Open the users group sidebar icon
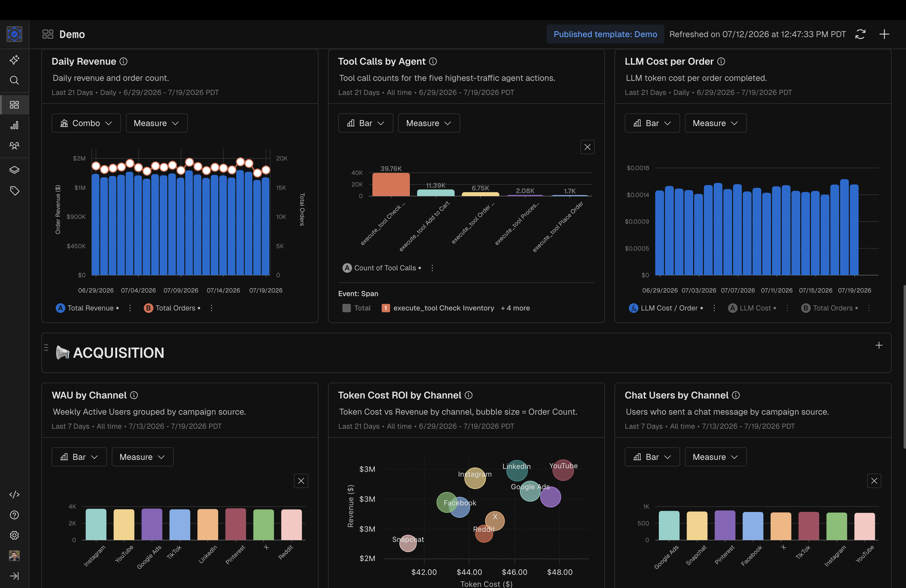The image size is (906, 588). tap(14, 146)
